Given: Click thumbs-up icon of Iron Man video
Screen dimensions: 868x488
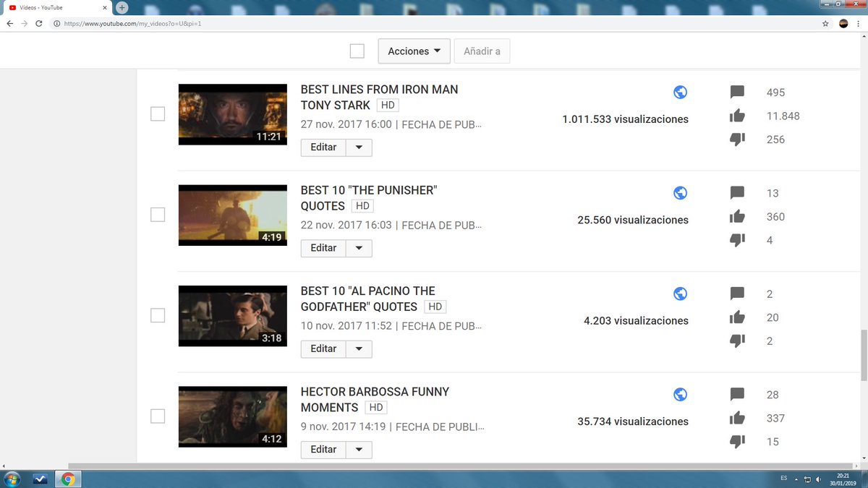Looking at the screenshot, I should (x=737, y=116).
